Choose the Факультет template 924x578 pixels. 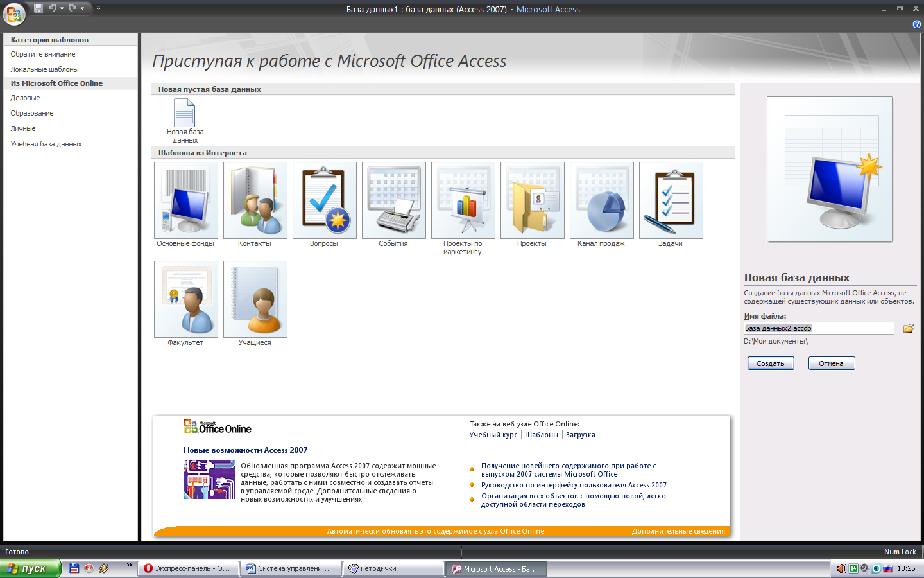click(185, 304)
